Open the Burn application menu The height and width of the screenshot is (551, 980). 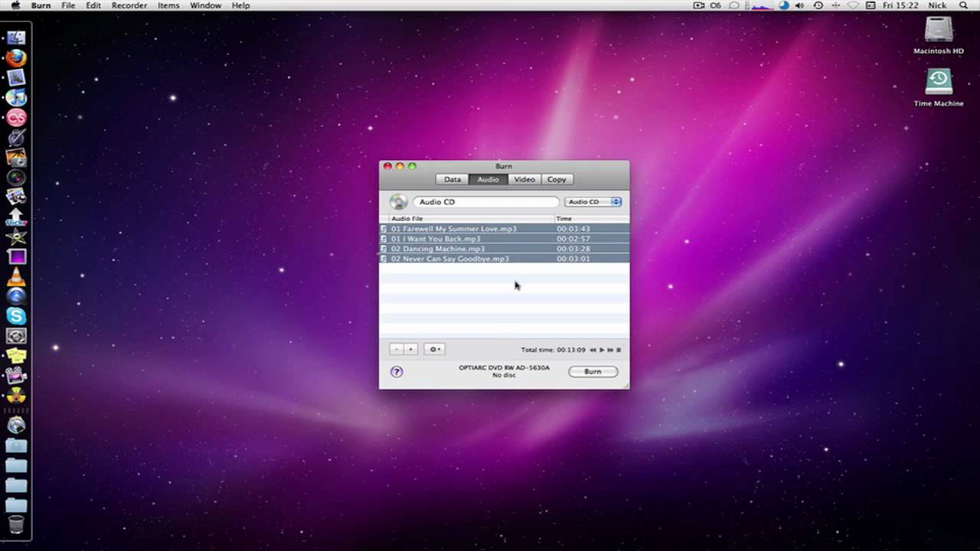click(41, 5)
